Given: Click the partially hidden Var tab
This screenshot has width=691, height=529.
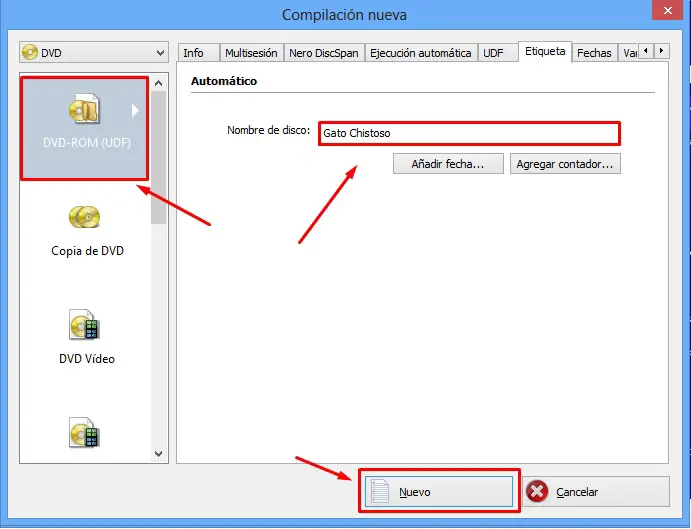Looking at the screenshot, I should pyautogui.click(x=628, y=53).
